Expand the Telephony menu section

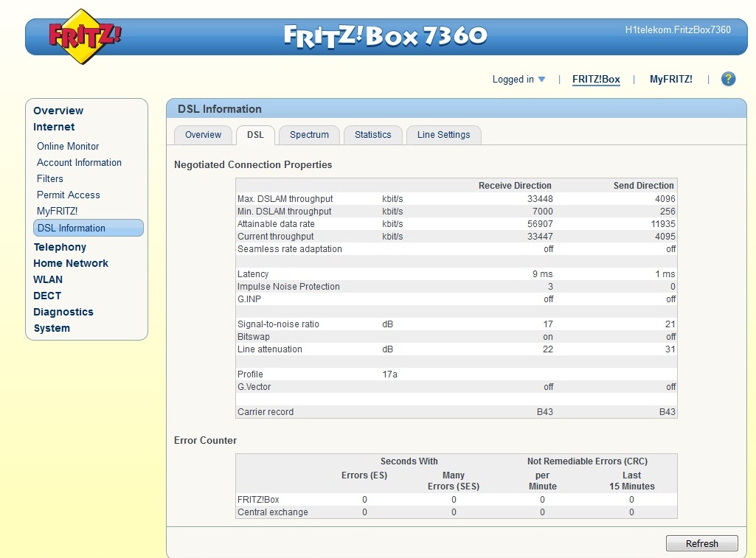point(60,247)
